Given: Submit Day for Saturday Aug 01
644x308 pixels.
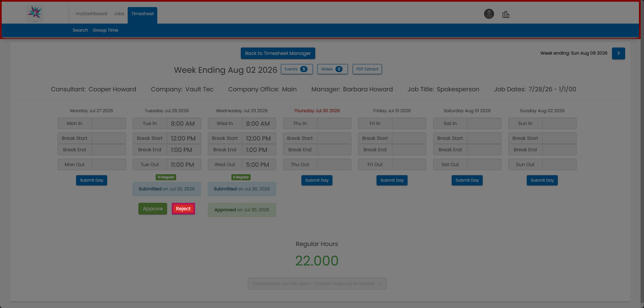Looking at the screenshot, I should point(467,180).
